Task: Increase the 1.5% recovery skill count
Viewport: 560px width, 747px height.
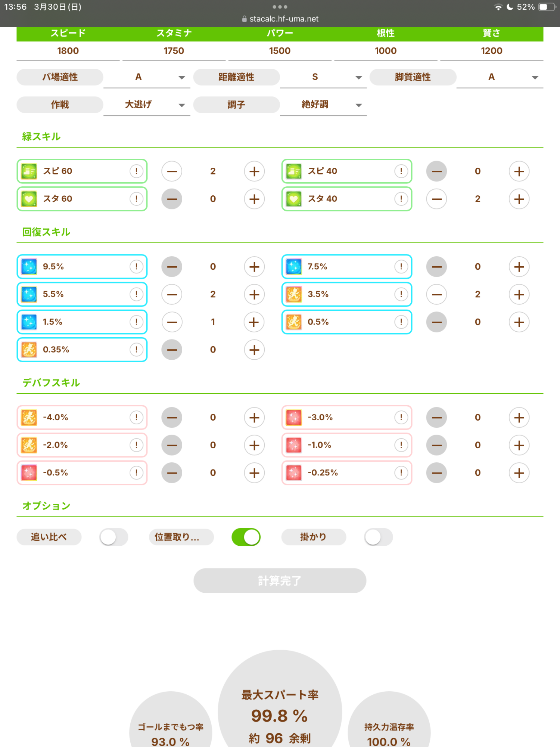Action: pyautogui.click(x=254, y=322)
